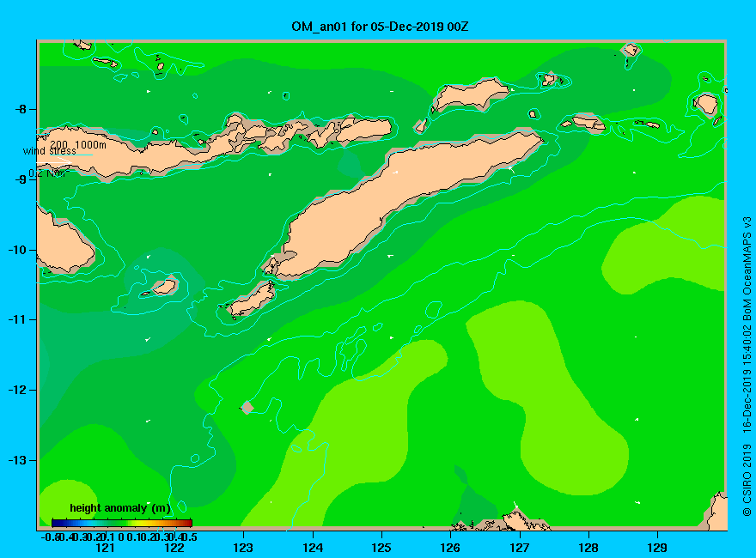The width and height of the screenshot is (756, 558).
Task: Click the green middle of the height anomaly colorbar
Action: [x=122, y=523]
